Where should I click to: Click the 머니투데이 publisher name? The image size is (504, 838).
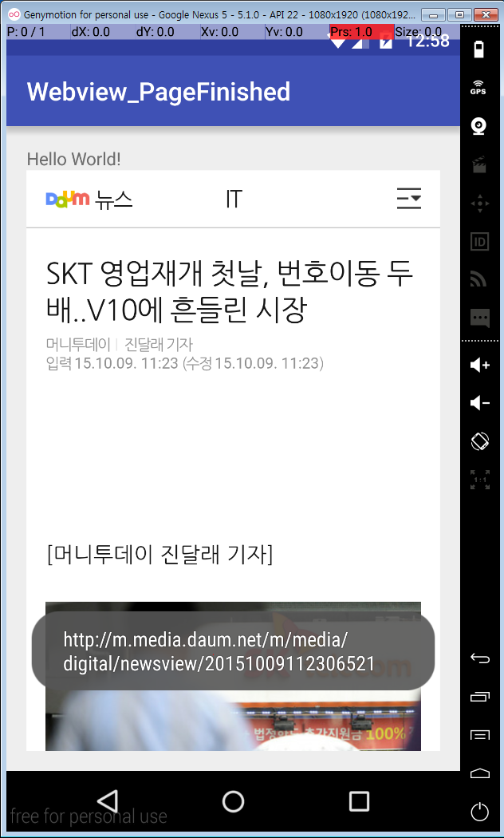tap(78, 344)
